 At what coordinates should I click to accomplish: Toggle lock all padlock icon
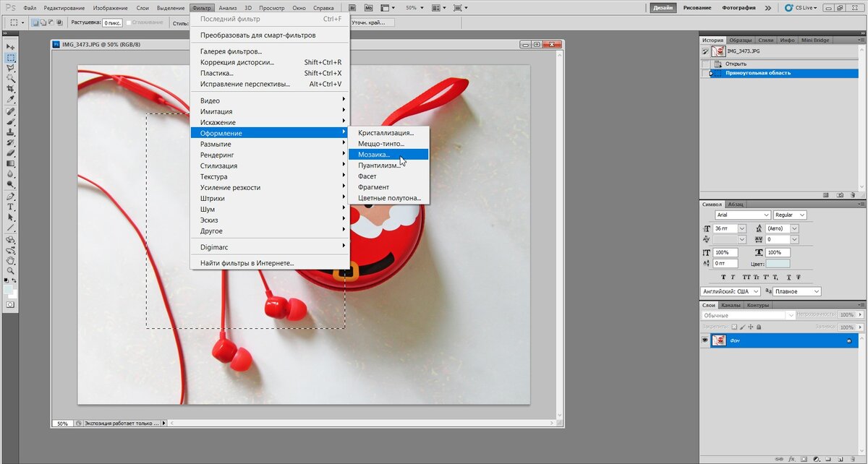(x=759, y=327)
